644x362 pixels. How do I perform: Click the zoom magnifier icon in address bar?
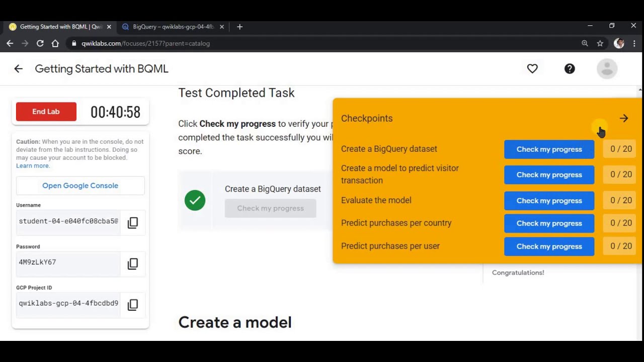point(585,44)
